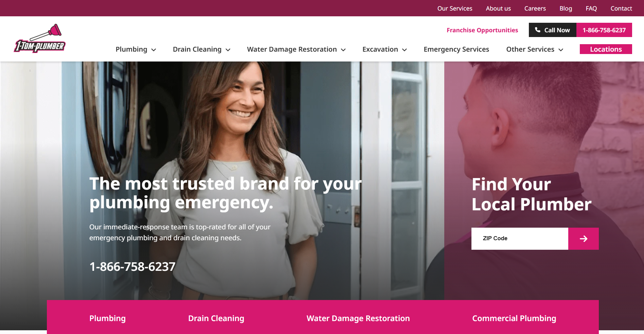Select the Commercial Plumbing tile
This screenshot has width=644, height=334.
514,318
